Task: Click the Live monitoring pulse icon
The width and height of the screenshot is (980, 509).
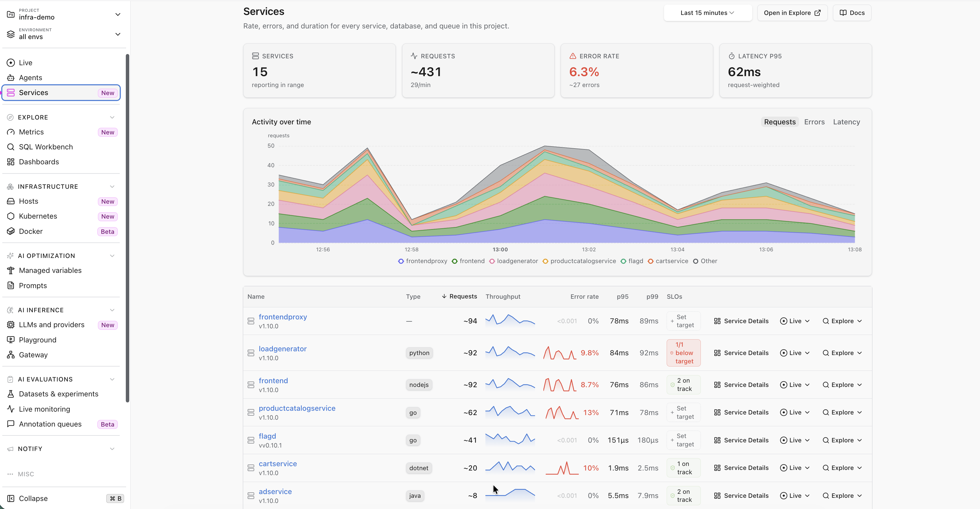Action: point(11,409)
